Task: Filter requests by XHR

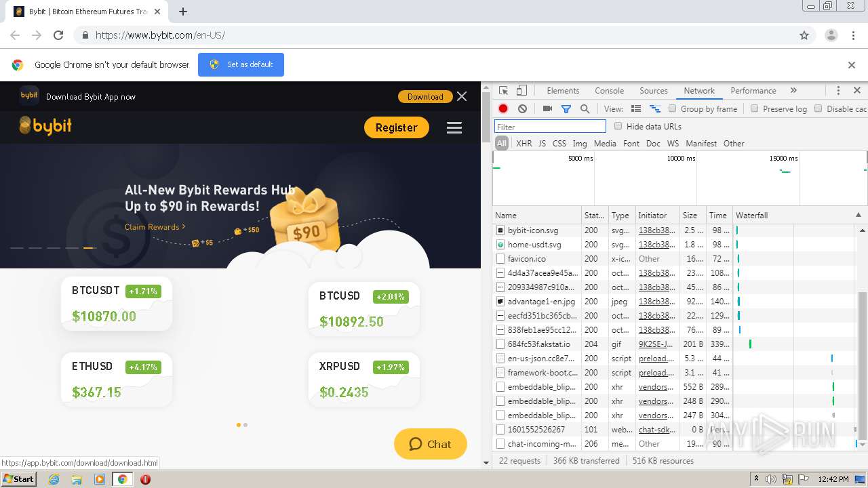Action: pos(524,144)
